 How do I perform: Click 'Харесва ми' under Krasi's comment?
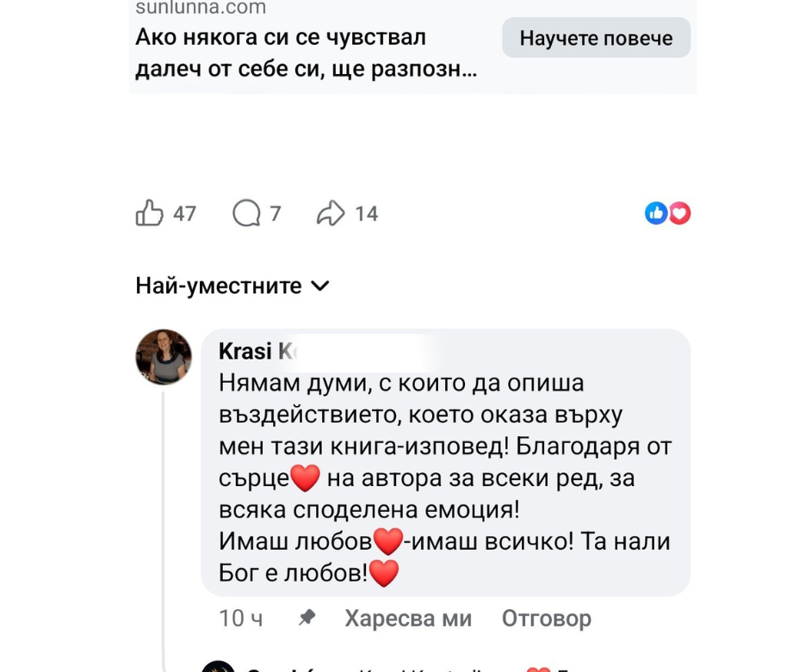click(x=407, y=619)
